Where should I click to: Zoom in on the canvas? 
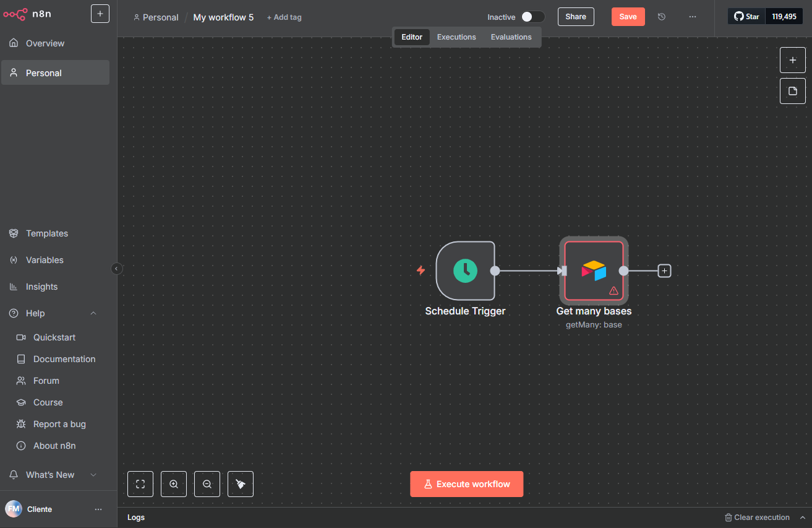[x=174, y=484]
